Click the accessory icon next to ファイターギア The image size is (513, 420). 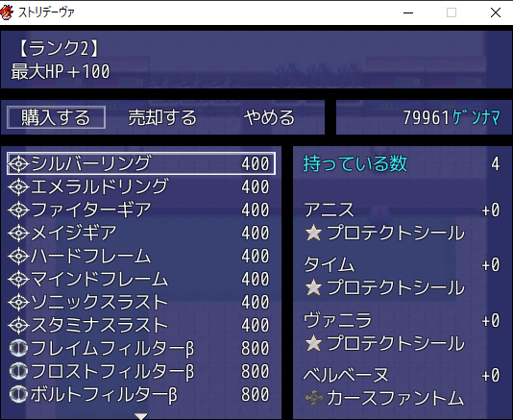coord(18,210)
